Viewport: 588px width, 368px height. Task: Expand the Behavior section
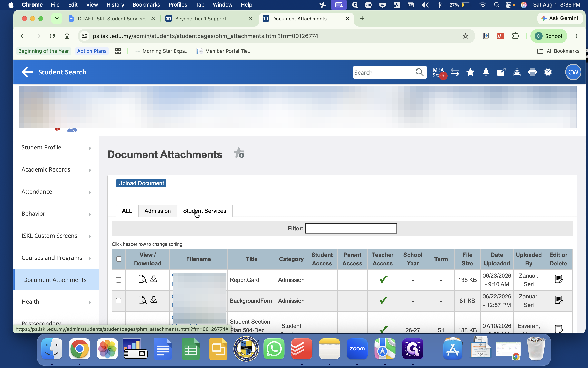[x=56, y=214]
